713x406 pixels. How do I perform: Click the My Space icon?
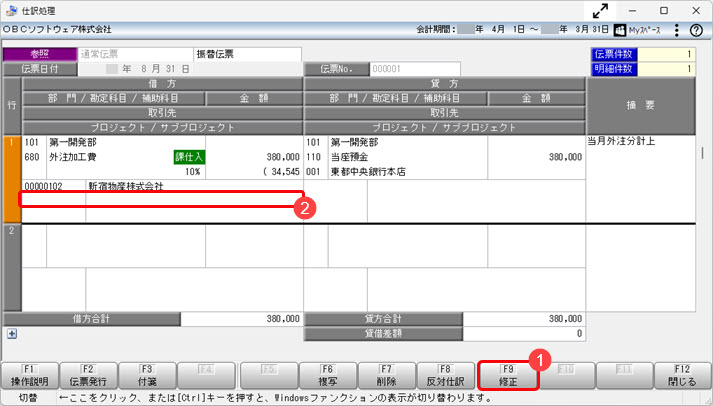tap(620, 30)
